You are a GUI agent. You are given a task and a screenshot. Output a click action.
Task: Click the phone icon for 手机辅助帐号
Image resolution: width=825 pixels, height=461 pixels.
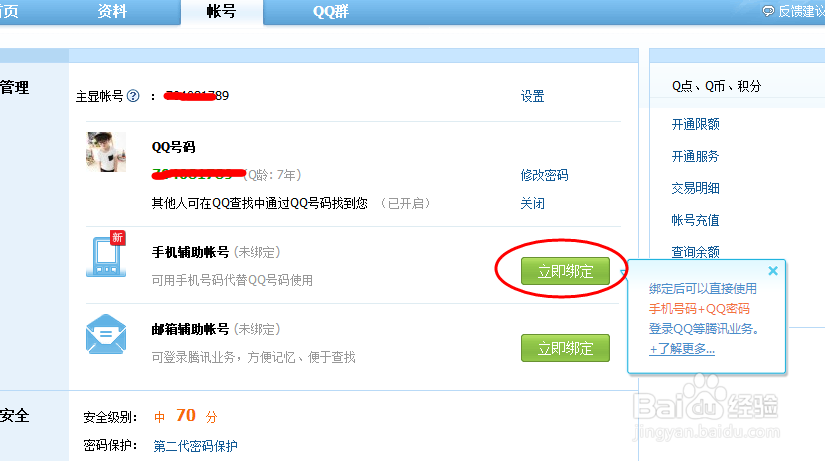click(x=106, y=254)
